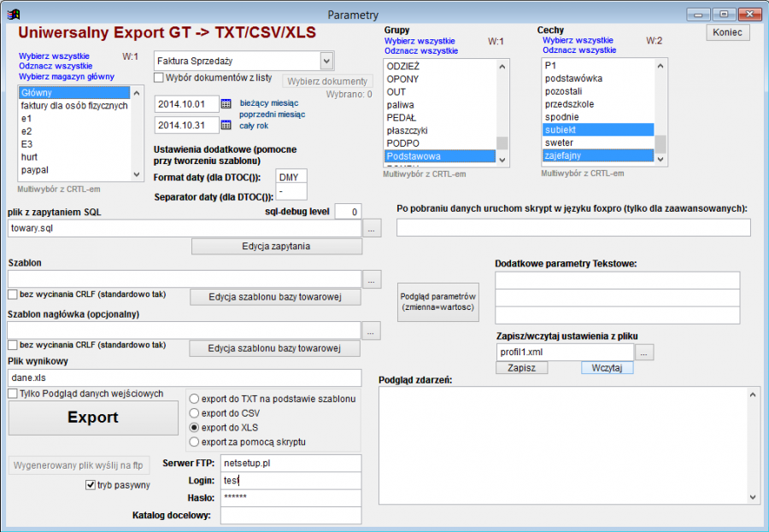Click 'Podgląd parametrów (zmienna=wartosc)' button

438,302
